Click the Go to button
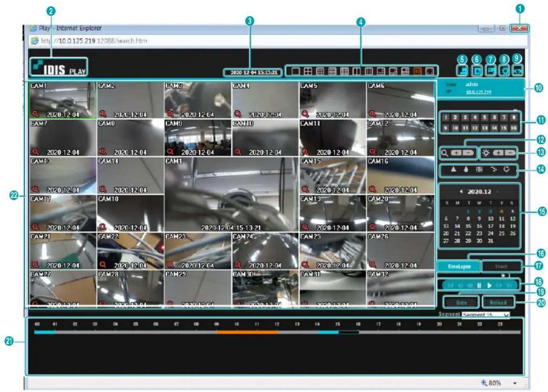This screenshot has width=548, height=392. click(x=462, y=303)
